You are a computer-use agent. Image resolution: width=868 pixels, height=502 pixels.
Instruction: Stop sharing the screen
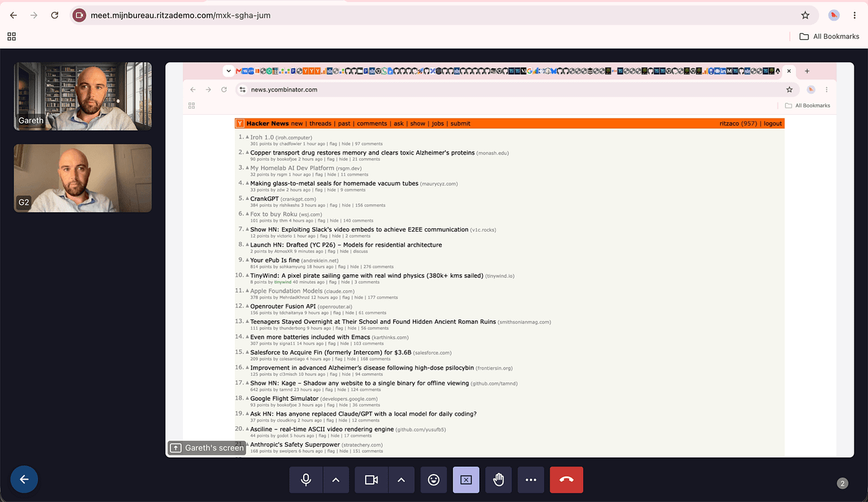tap(466, 480)
